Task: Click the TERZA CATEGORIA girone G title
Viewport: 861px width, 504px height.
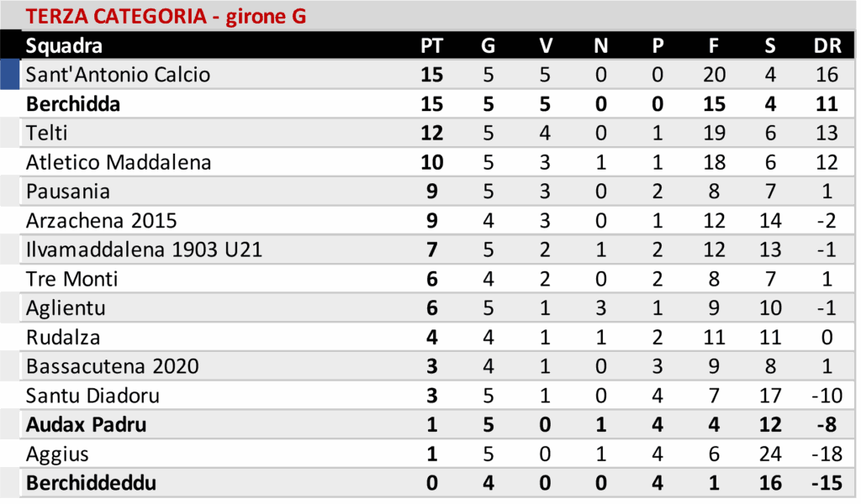Action: point(166,16)
